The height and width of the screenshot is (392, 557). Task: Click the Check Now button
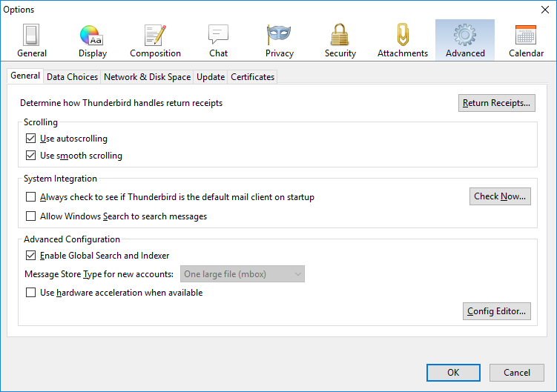pos(500,196)
